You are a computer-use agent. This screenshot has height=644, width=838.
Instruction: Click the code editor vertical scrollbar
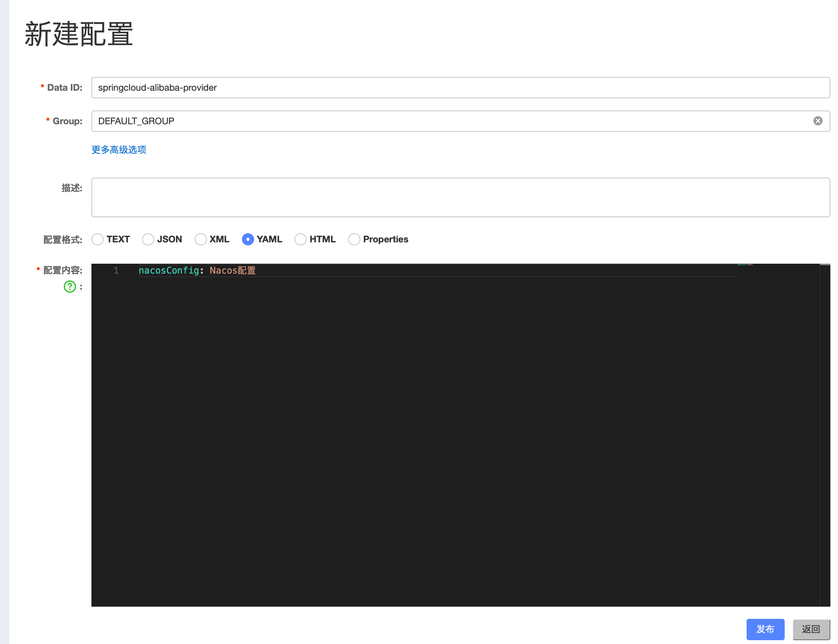tap(825, 435)
